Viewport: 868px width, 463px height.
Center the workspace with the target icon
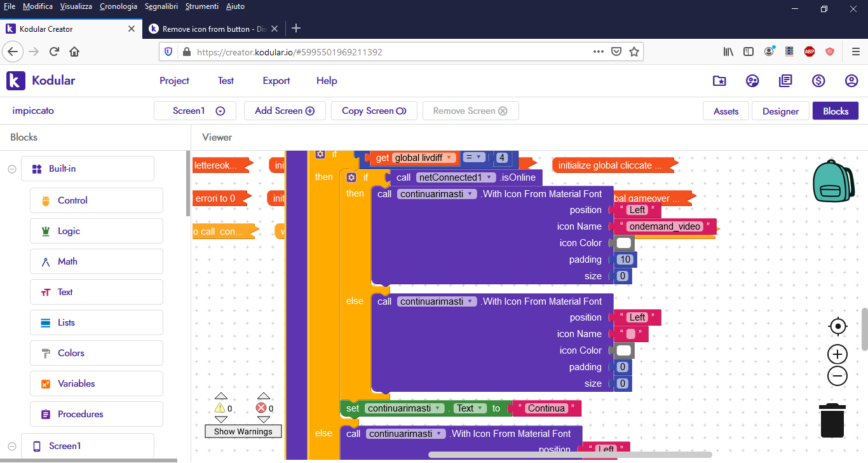[837, 326]
